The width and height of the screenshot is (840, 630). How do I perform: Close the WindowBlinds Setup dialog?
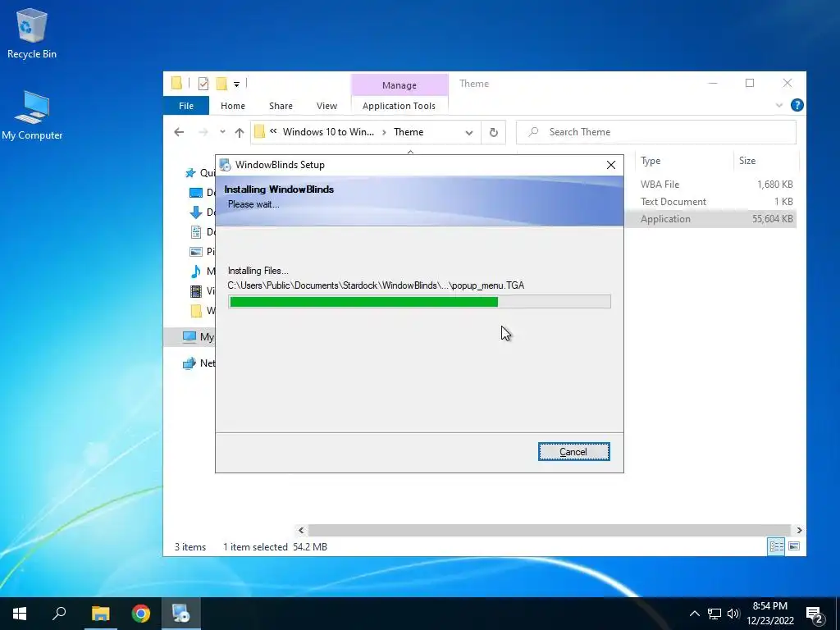click(610, 165)
